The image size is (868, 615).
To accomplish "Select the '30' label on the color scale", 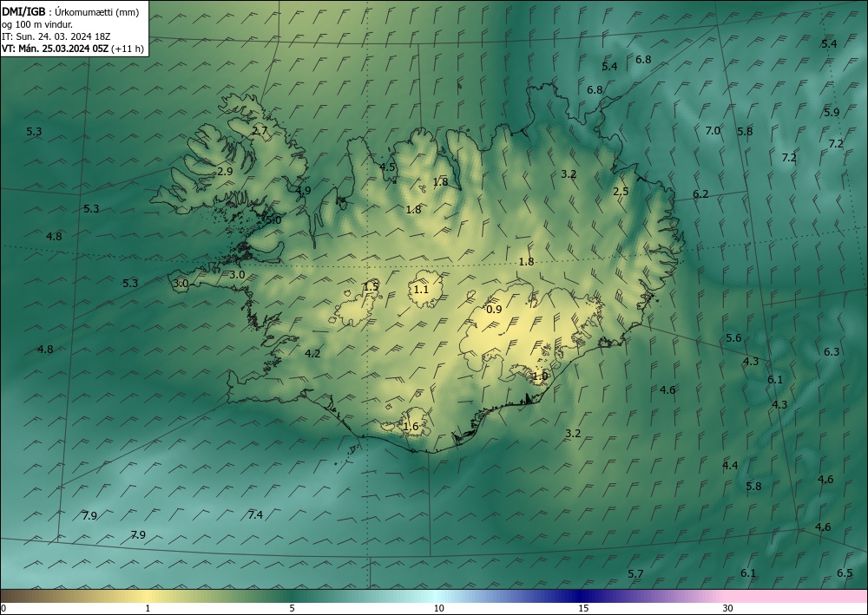I will click(728, 608).
